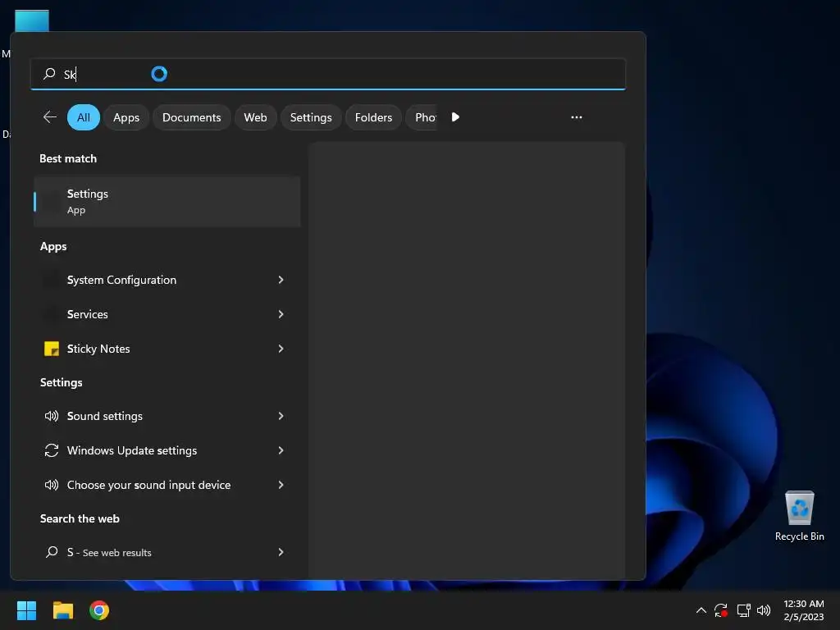The image size is (840, 630).
Task: Switch to the Apps filter
Action: tap(126, 117)
